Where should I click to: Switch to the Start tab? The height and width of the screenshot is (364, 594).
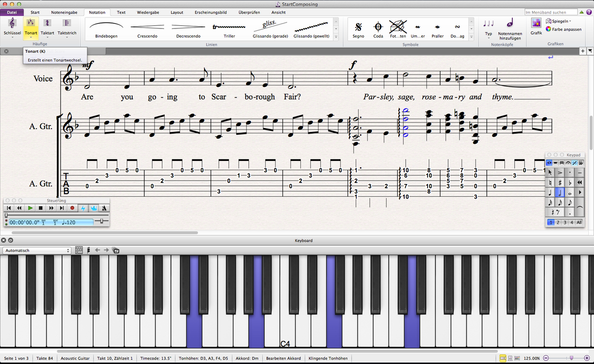click(35, 12)
